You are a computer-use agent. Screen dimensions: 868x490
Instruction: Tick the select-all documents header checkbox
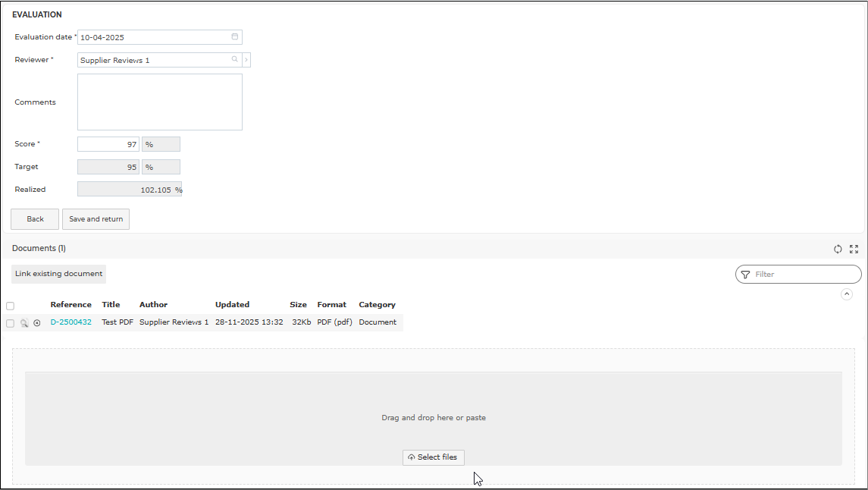10,306
